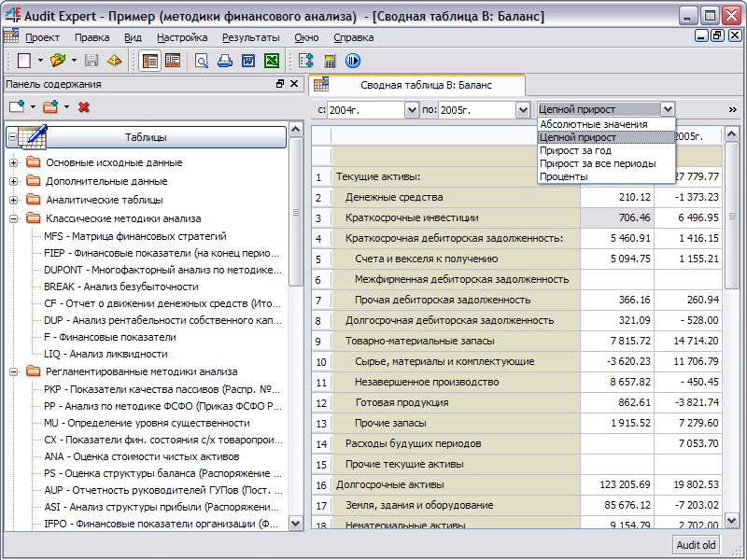Expand Основные исходные данные folder
The width and height of the screenshot is (747, 560).
click(13, 162)
